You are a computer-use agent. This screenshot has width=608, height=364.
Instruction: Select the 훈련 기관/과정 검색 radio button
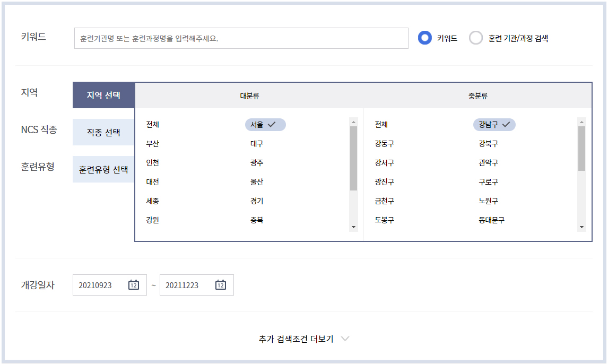tap(475, 38)
